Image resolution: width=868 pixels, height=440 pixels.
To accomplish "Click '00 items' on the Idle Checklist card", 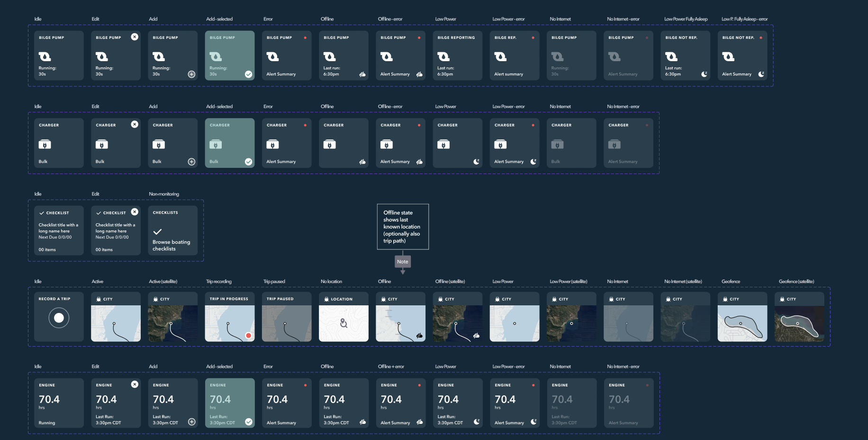I will pyautogui.click(x=47, y=249).
